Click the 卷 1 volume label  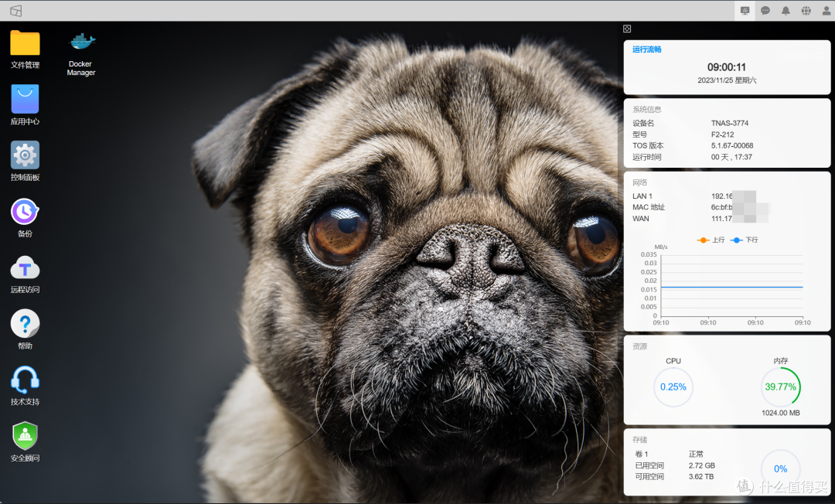(641, 454)
